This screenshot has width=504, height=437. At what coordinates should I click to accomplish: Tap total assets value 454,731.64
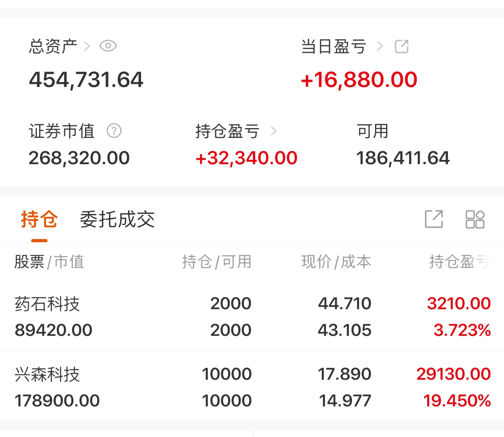(86, 80)
